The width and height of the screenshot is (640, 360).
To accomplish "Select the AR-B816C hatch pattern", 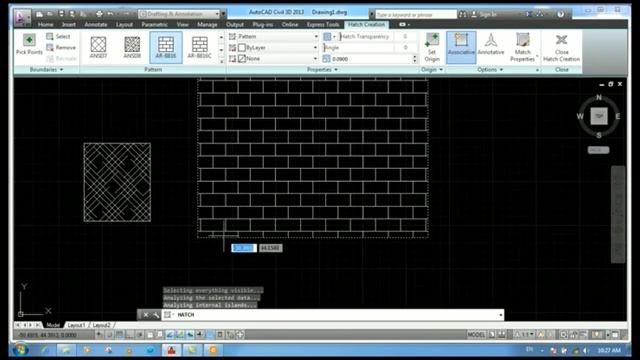I will tap(200, 47).
